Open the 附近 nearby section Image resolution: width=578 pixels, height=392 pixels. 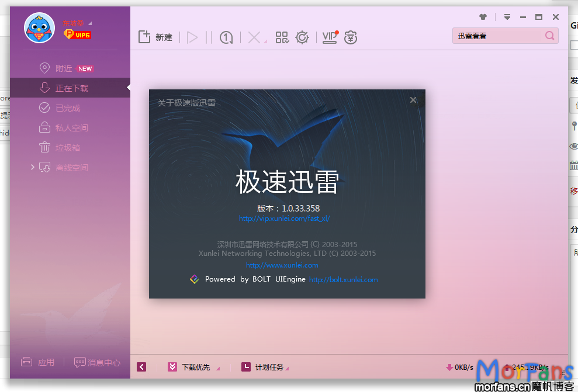[x=64, y=68]
